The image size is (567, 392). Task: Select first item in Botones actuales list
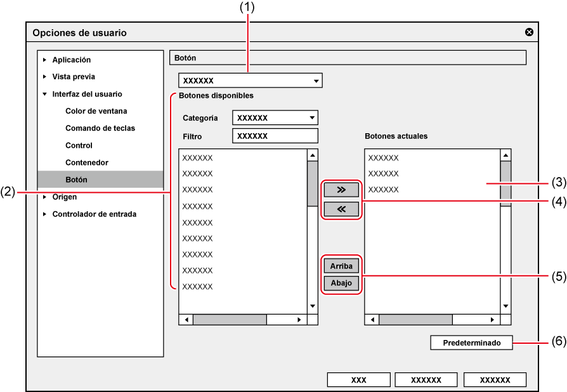384,158
